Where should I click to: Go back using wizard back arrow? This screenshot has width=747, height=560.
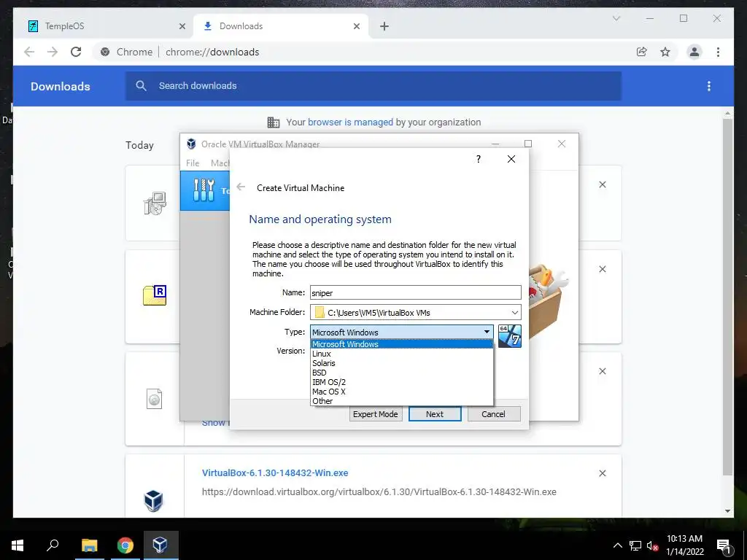241,187
